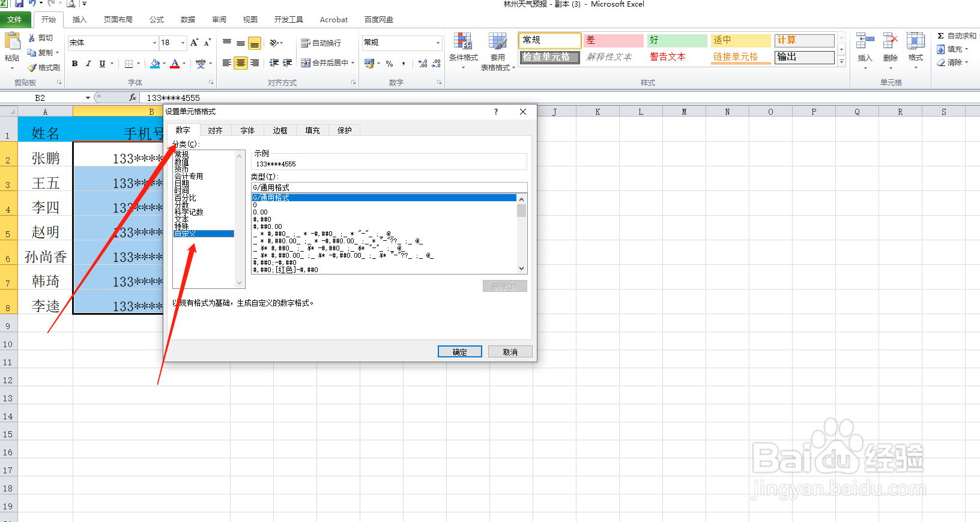Expand Merge and Center options arrow
The width and height of the screenshot is (980, 522).
pos(353,62)
